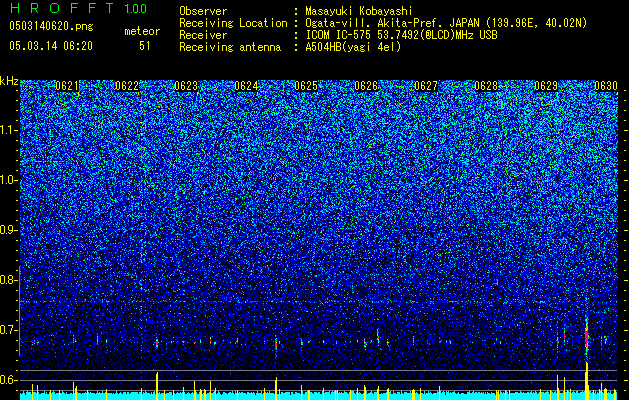Click the 'Observer' field label

(203, 11)
